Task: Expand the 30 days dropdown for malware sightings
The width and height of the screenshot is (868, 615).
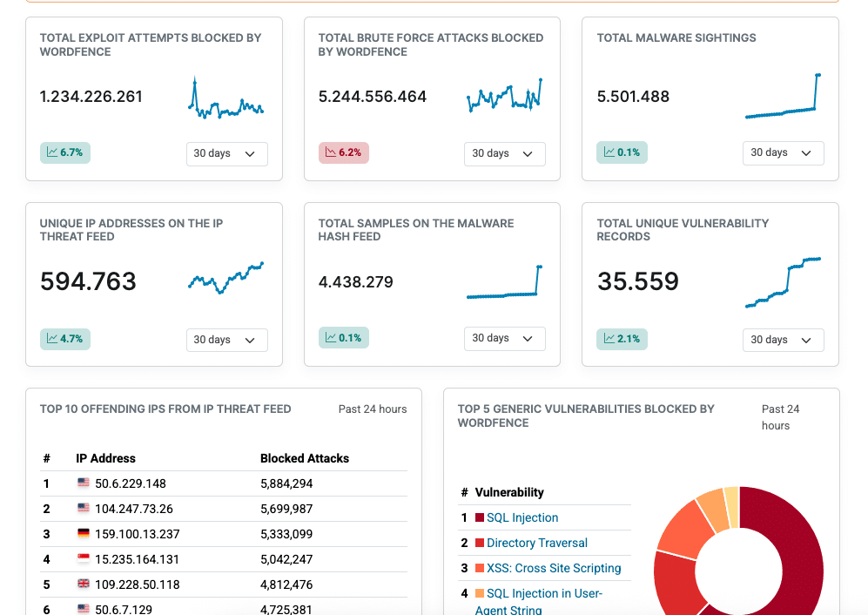Action: coord(783,152)
